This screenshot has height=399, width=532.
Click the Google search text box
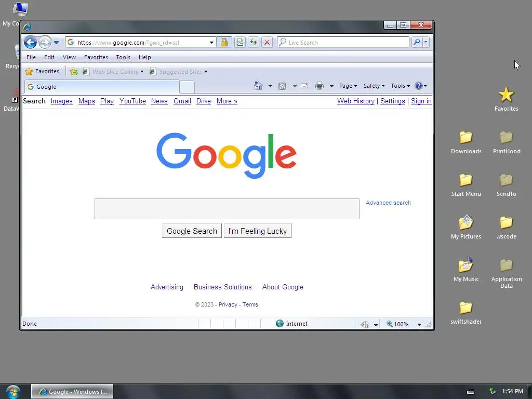tap(227, 209)
